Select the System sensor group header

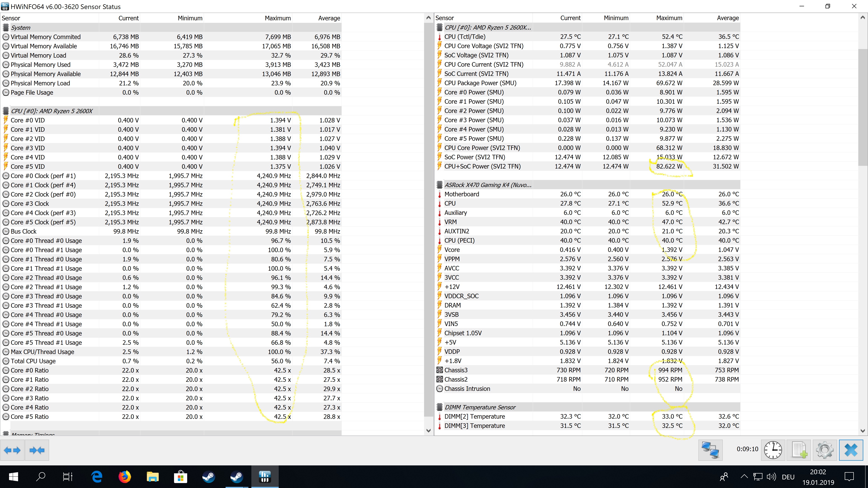click(21, 28)
